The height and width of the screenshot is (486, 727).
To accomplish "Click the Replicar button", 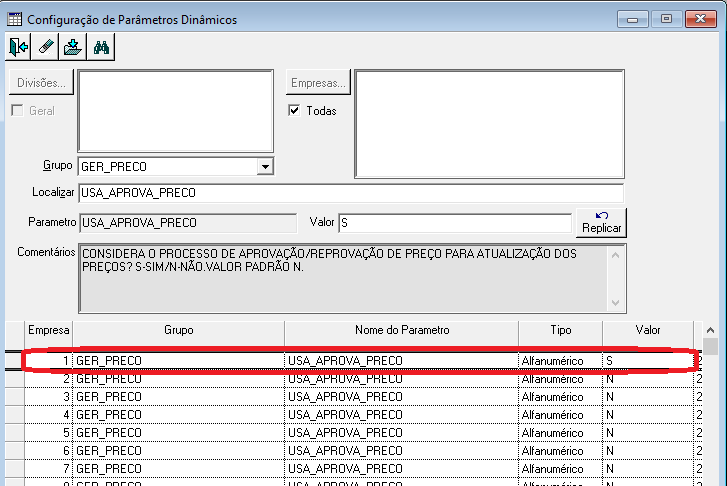I will 601,223.
